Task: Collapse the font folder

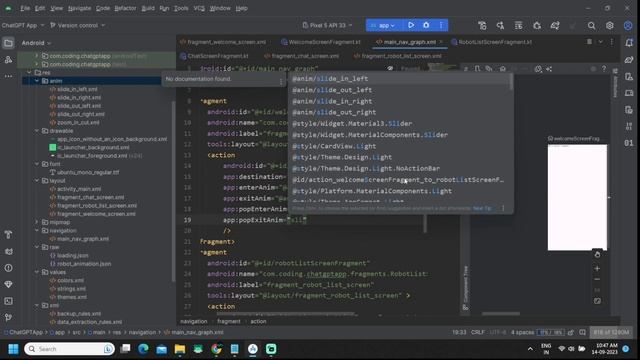Action: pyautogui.click(x=37, y=164)
